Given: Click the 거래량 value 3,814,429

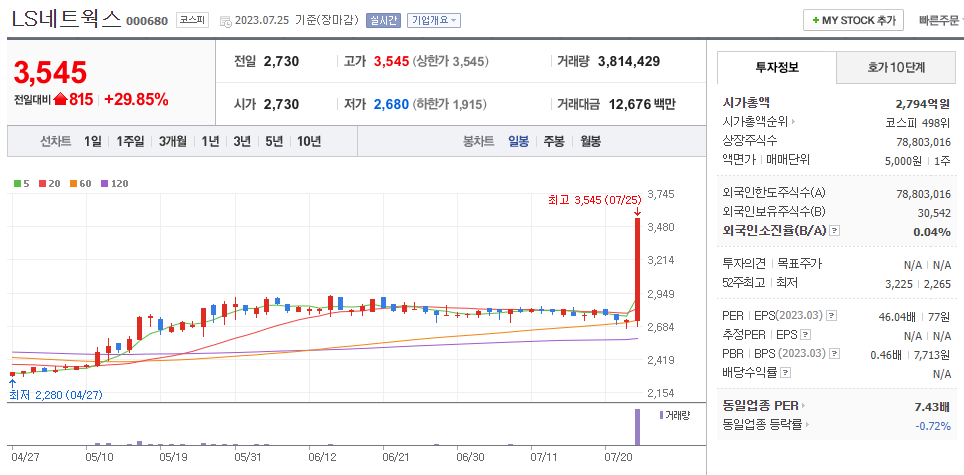Looking at the screenshot, I should point(629,61).
